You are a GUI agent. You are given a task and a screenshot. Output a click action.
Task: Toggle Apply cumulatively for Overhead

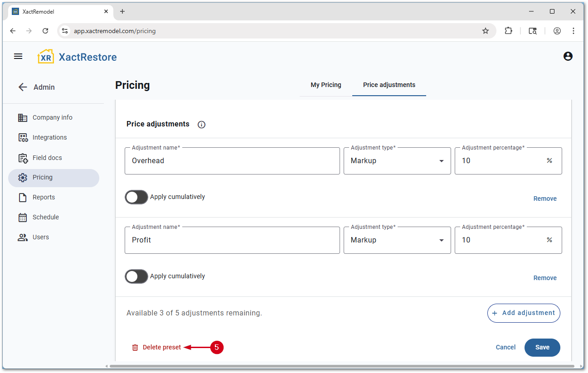[x=136, y=197]
